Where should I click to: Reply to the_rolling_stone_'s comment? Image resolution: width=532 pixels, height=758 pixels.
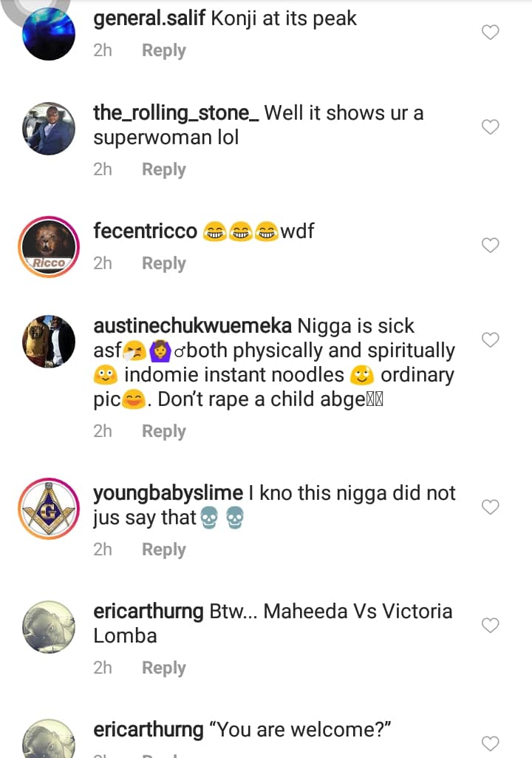click(x=163, y=169)
